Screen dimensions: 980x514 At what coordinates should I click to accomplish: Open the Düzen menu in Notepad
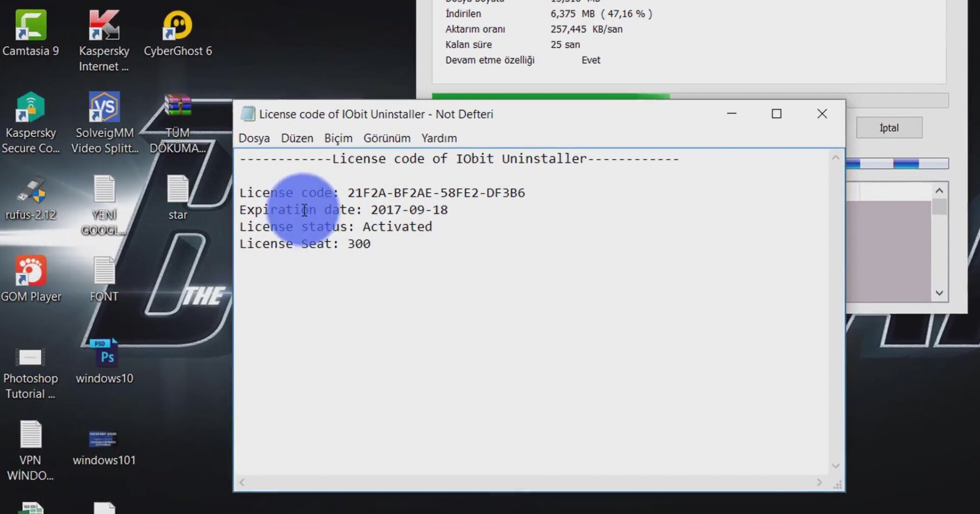(297, 138)
